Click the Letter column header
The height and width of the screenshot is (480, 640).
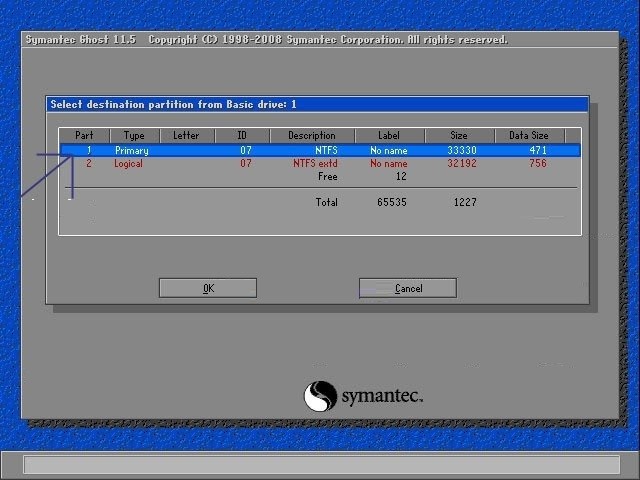coord(186,135)
